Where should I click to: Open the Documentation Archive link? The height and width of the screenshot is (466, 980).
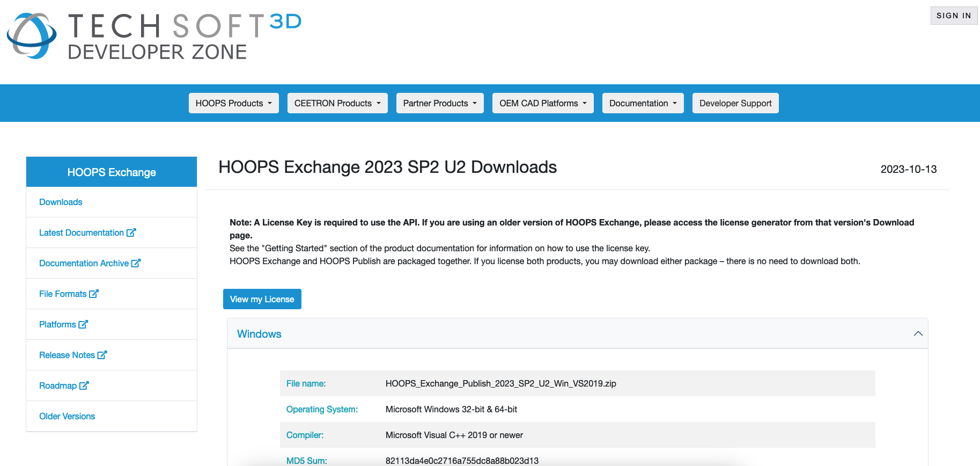tap(84, 263)
